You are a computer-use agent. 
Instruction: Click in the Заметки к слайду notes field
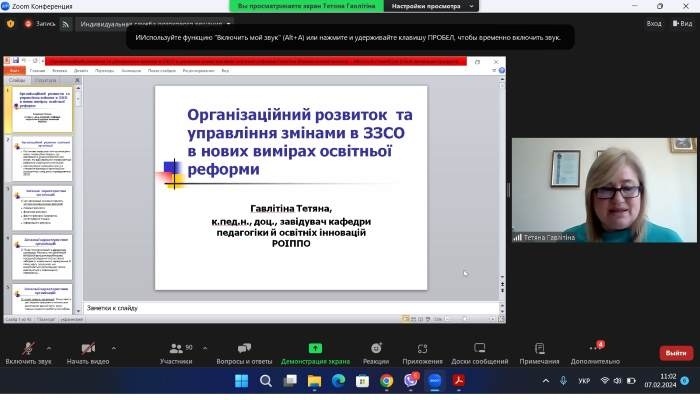click(x=290, y=308)
